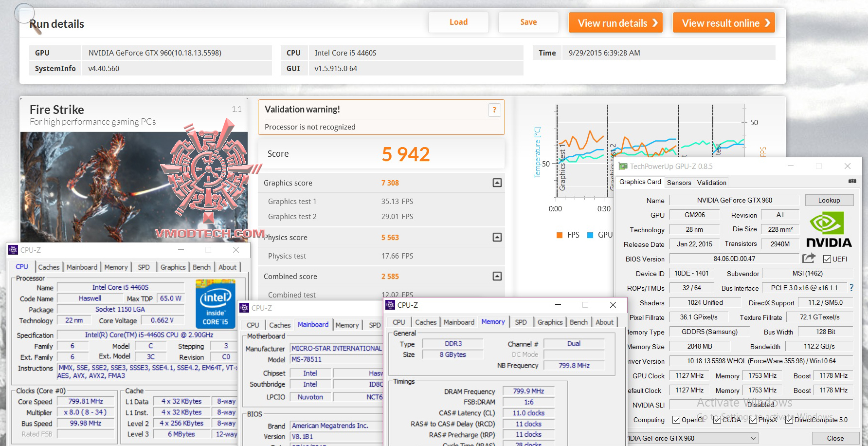Click the memory Type value DDR3

pos(453,344)
